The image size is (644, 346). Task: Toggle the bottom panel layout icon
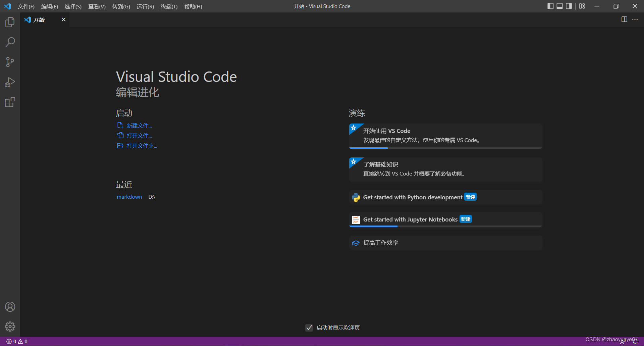(559, 6)
